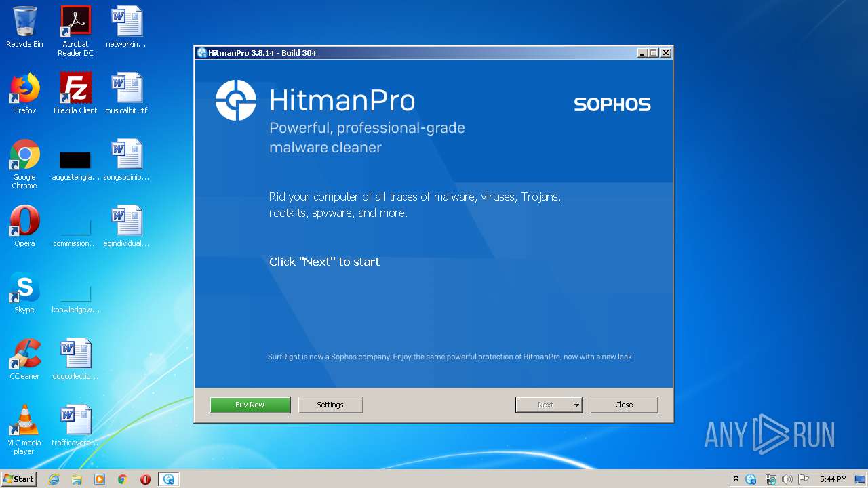Click 'Powerful, professional-grade' tagline text
868x488 pixels.
pos(367,128)
